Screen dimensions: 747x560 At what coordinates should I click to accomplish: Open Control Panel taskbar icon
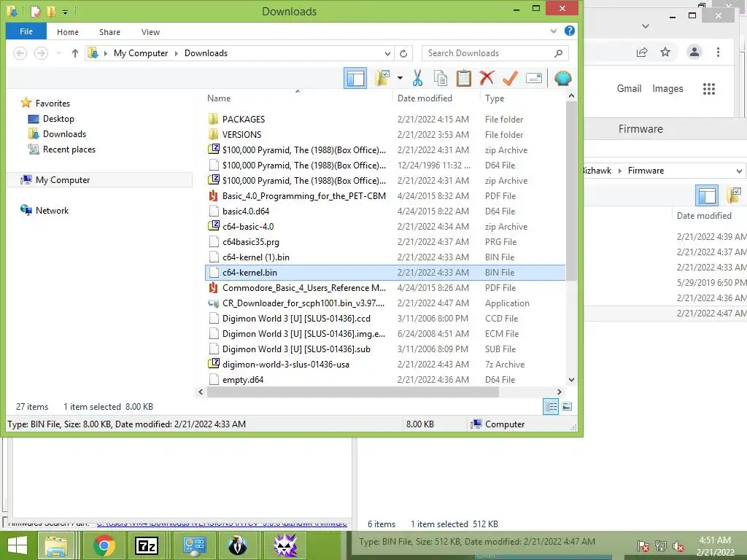(194, 545)
